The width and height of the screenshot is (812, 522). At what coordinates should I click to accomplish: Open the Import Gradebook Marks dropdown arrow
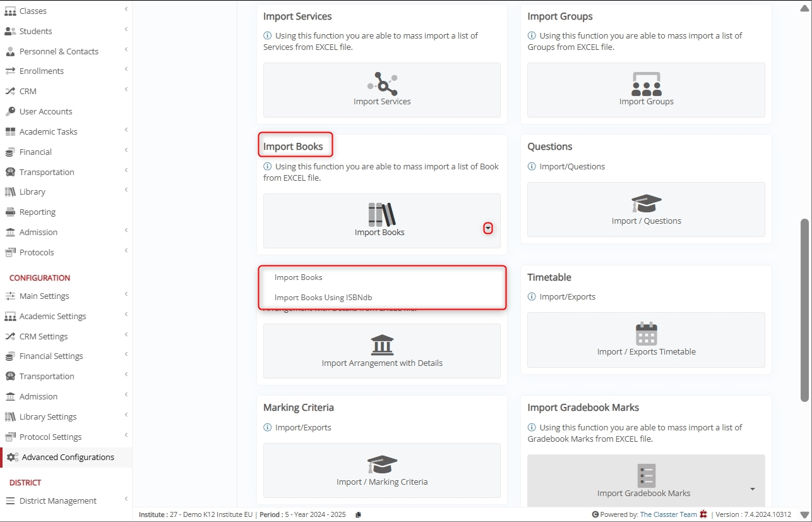click(752, 489)
